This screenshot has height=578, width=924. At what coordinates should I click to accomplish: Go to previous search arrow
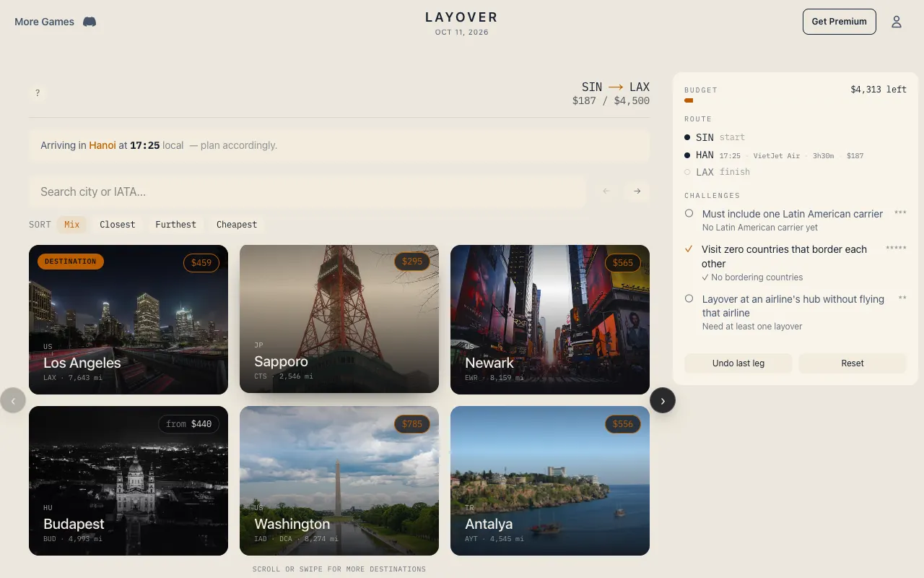(606, 191)
